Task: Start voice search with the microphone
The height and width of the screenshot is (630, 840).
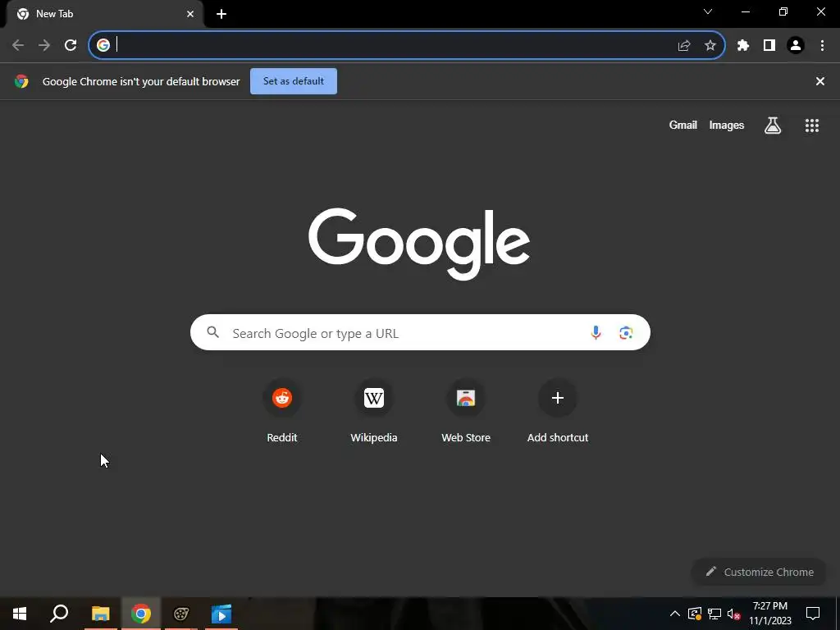Action: point(596,333)
